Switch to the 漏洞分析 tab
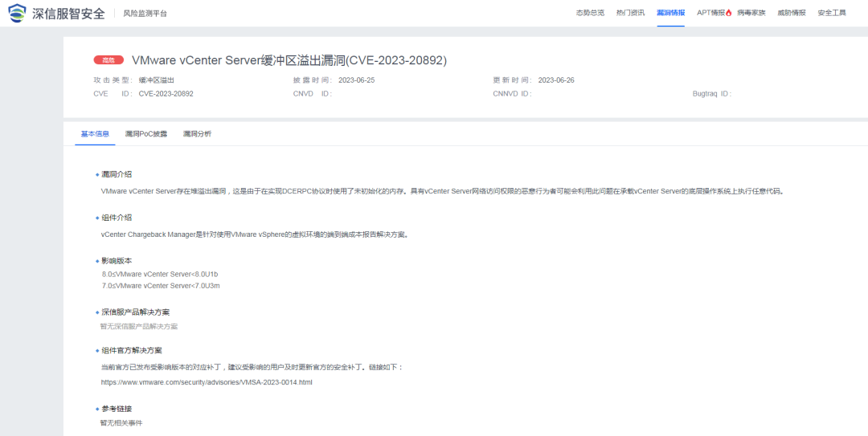 pyautogui.click(x=197, y=134)
